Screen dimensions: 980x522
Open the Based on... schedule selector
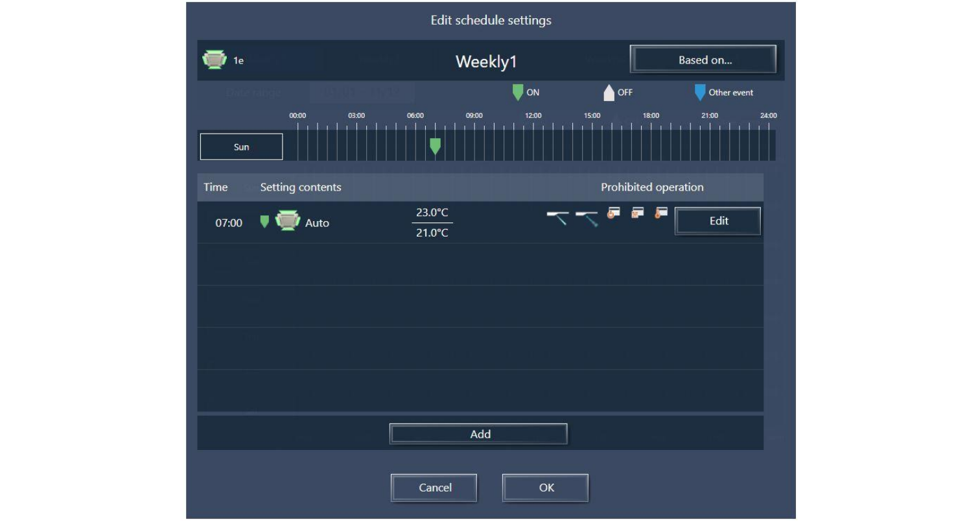(703, 60)
